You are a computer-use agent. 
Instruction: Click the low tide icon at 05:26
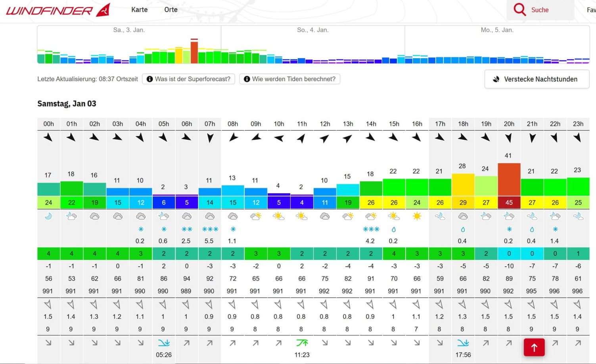coord(164,343)
